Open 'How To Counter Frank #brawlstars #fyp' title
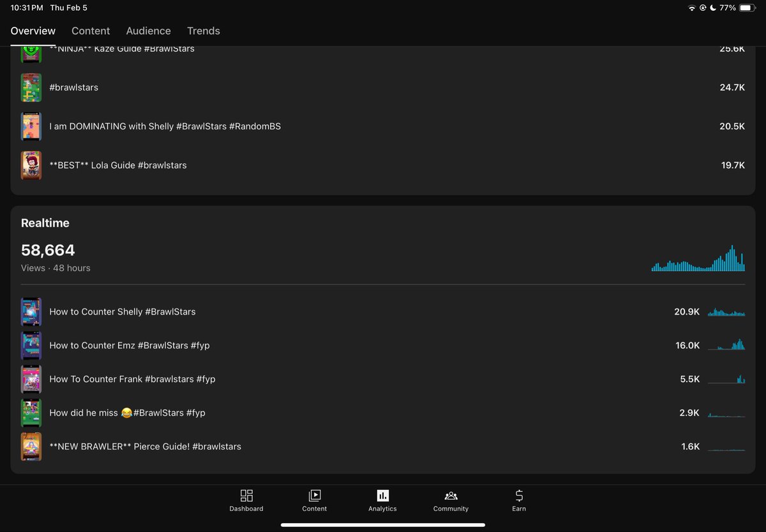766x532 pixels. click(x=132, y=379)
